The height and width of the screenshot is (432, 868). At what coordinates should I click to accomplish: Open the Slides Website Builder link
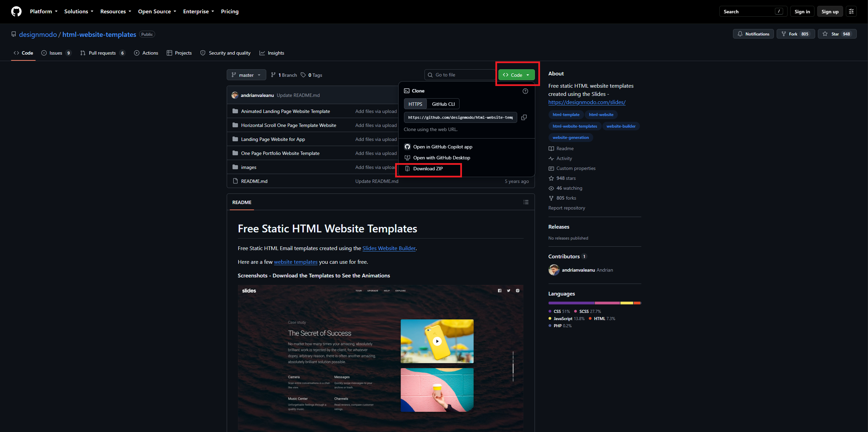click(389, 248)
